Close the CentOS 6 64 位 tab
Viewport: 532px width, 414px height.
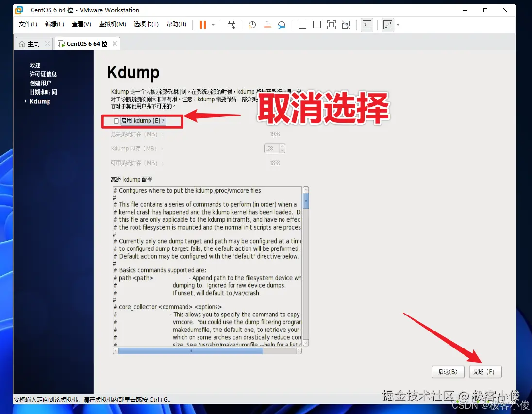coord(115,43)
